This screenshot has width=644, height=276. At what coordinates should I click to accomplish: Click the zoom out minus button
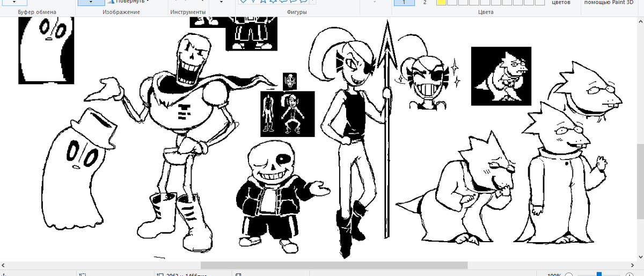(569, 274)
